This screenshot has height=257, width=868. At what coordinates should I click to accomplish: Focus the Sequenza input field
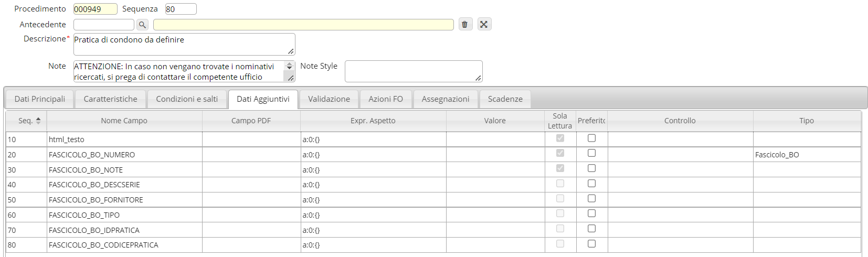point(181,9)
